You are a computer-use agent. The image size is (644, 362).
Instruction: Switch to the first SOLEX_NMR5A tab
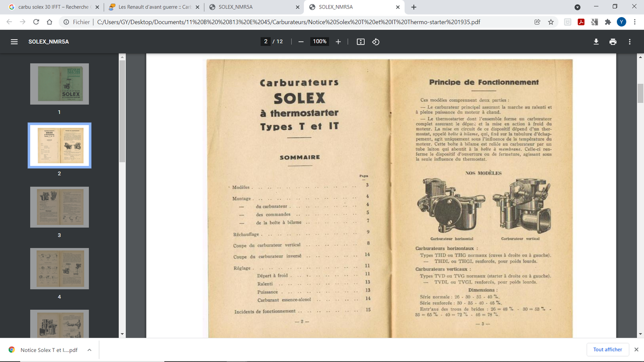(255, 7)
